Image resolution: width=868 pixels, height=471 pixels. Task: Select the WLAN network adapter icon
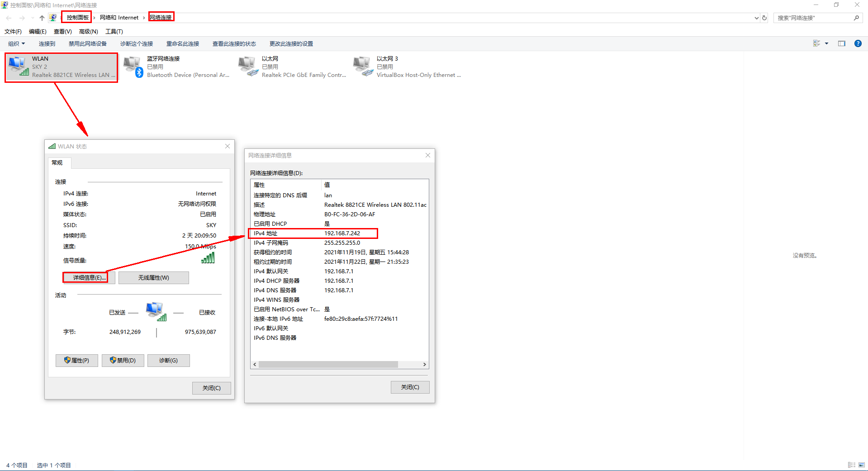coord(19,67)
